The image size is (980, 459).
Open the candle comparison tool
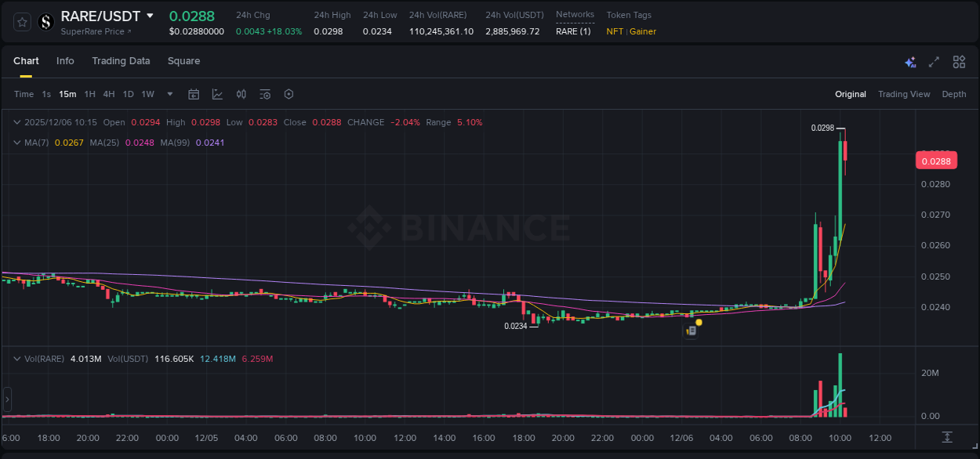pos(241,93)
